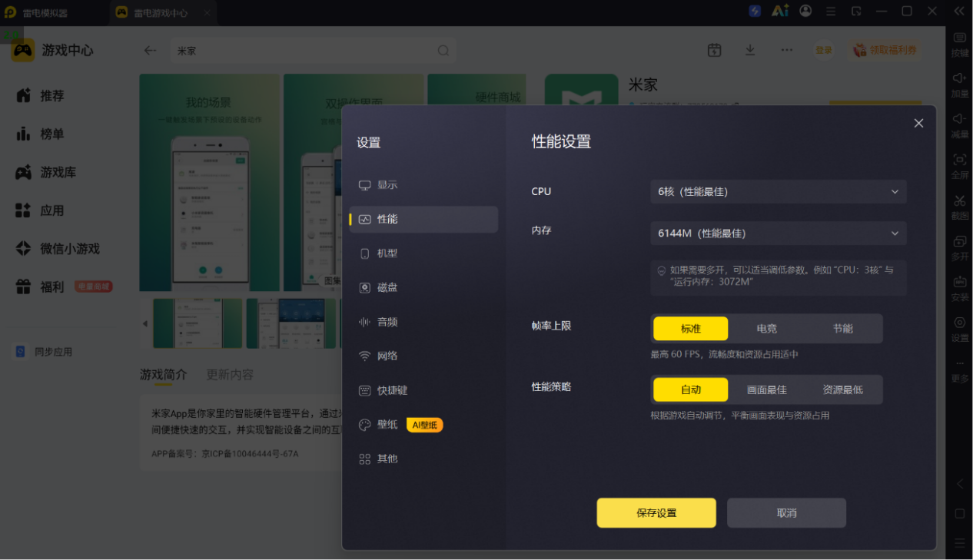Close the settings dialog with X
This screenshot has height=560, width=973.
pyautogui.click(x=918, y=123)
